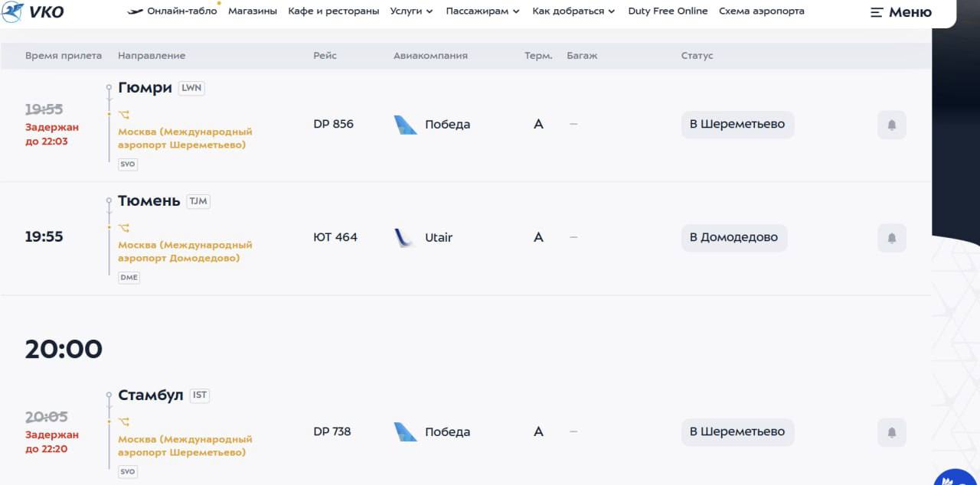This screenshot has width=980, height=485.
Task: Open Схема аэропорта page
Action: coord(761,11)
